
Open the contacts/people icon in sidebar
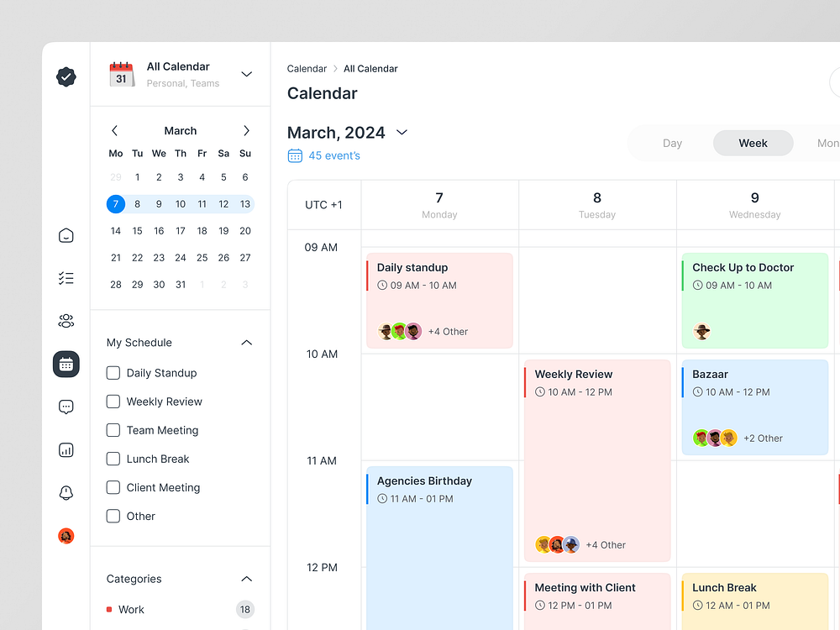[66, 320]
